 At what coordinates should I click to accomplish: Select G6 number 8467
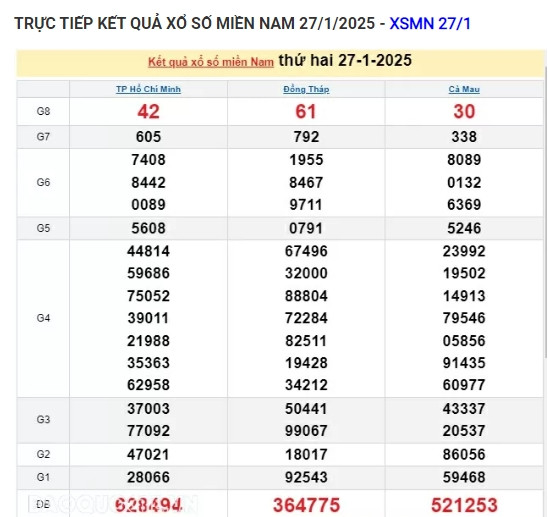[x=306, y=182]
